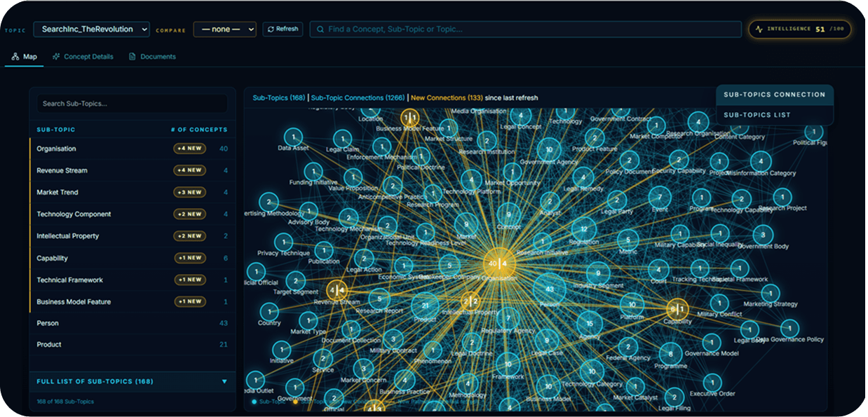Focus the Search Sub-Topics field

coord(133,104)
